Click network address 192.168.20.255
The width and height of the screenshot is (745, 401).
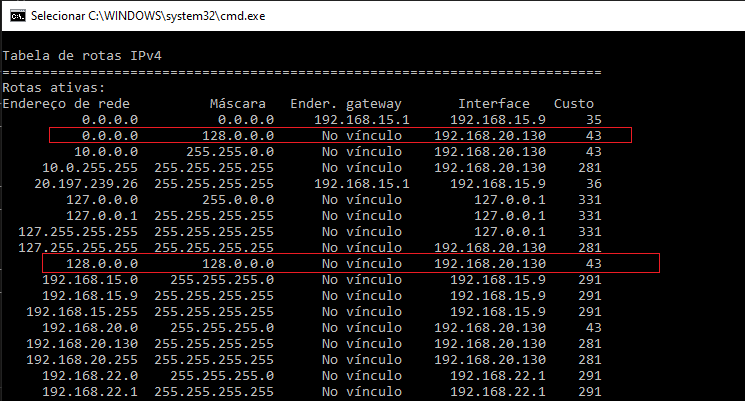point(82,359)
